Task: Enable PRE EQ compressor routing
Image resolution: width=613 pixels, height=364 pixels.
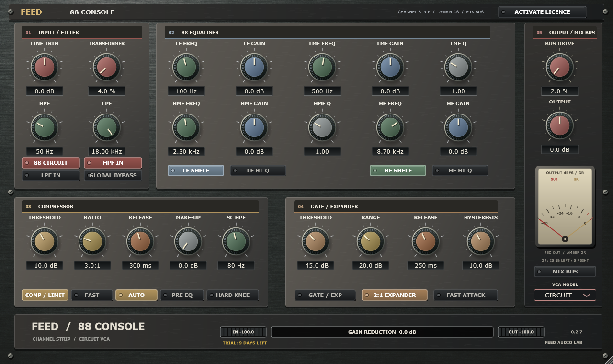Action: pyautogui.click(x=182, y=295)
